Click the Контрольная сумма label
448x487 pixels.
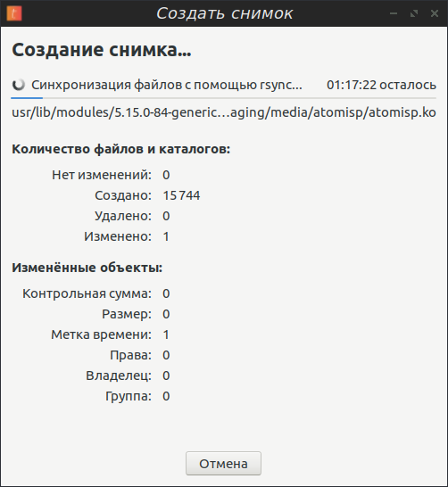pyautogui.click(x=87, y=293)
